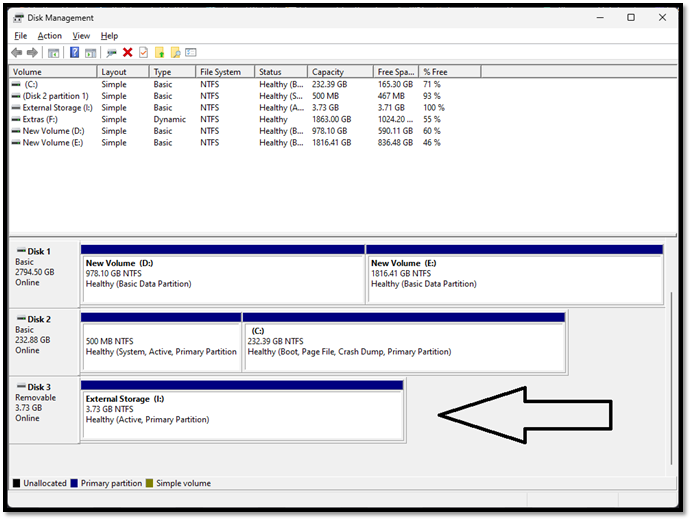
Task: Click the Back arrow toolbar icon
Action: click(17, 52)
